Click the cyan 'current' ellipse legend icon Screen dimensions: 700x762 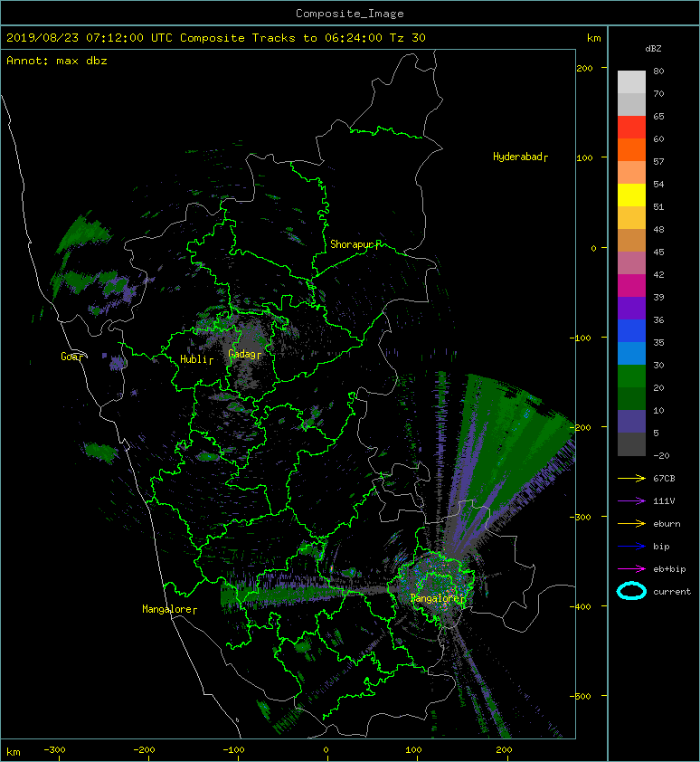tap(631, 591)
